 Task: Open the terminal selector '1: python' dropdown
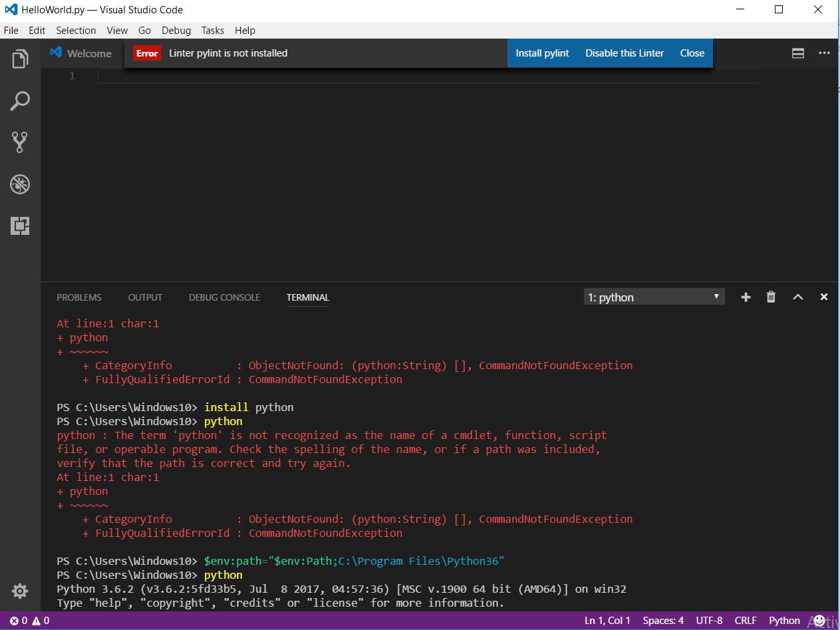click(x=654, y=297)
